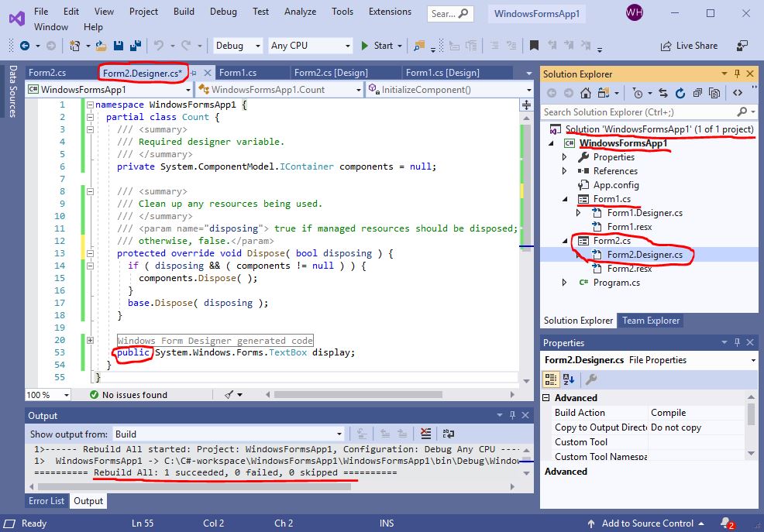The height and width of the screenshot is (532, 764).
Task: Switch Properties to Alphabetical sort
Action: 569,379
